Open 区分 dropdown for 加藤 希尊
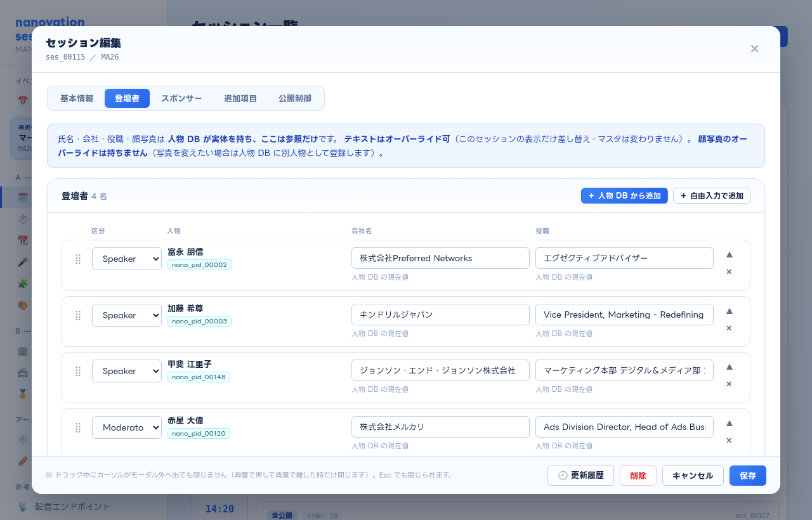 pyautogui.click(x=127, y=315)
